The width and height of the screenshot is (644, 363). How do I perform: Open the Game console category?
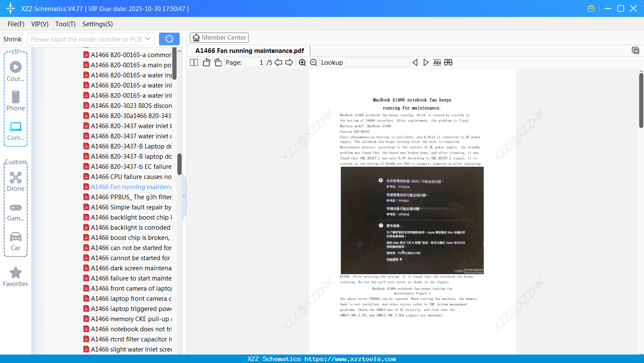point(16,212)
